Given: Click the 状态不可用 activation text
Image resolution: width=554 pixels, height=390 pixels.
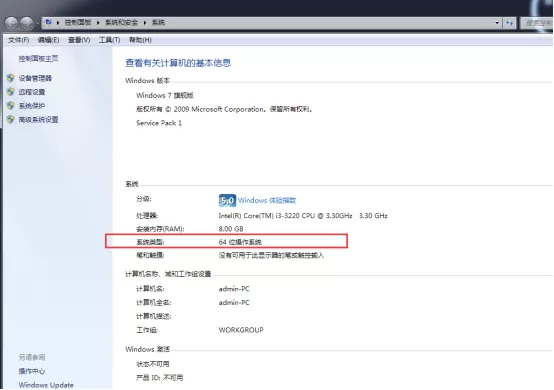Looking at the screenshot, I should 153,364.
